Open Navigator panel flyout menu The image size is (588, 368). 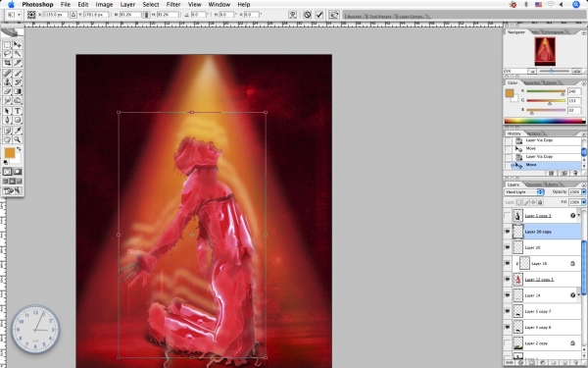[583, 32]
